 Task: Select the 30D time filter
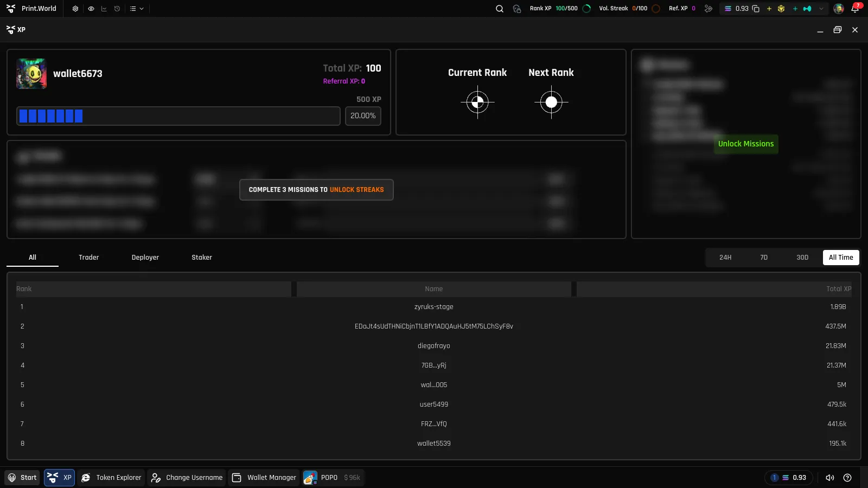coord(802,258)
